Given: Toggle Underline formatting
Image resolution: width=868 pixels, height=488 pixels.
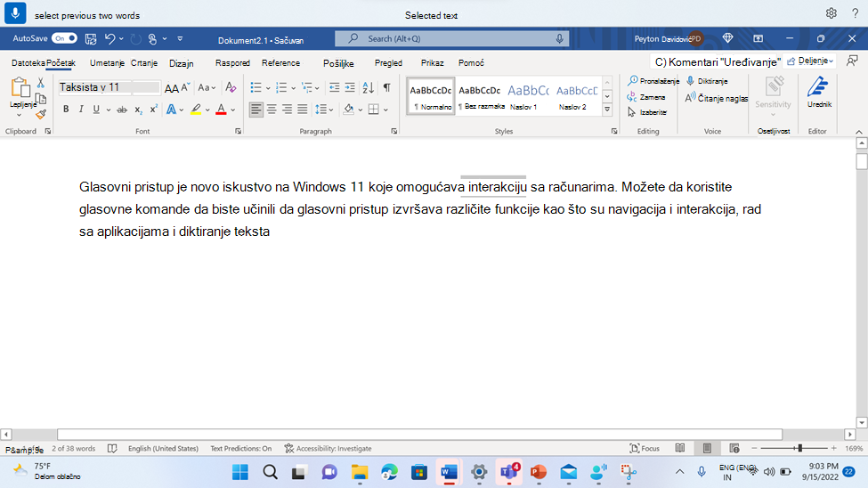Looking at the screenshot, I should 96,110.
